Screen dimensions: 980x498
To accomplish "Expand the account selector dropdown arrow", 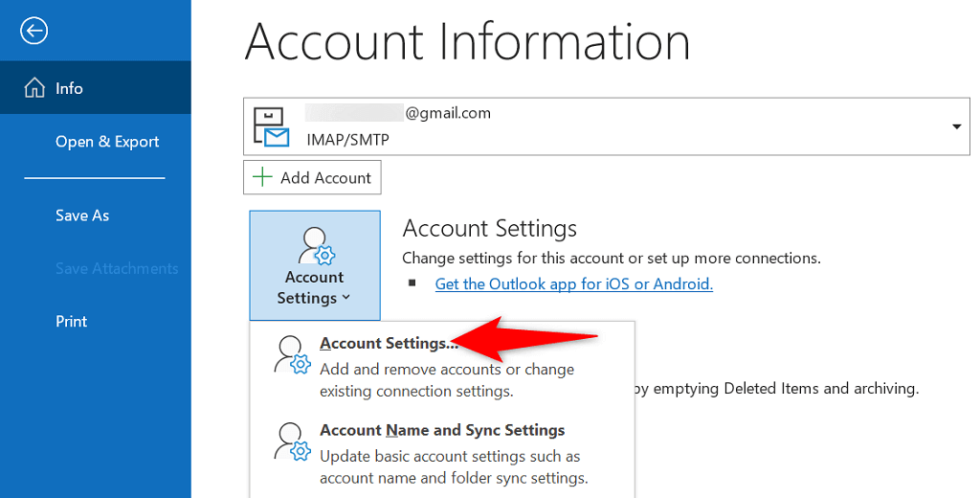I will [x=955, y=127].
